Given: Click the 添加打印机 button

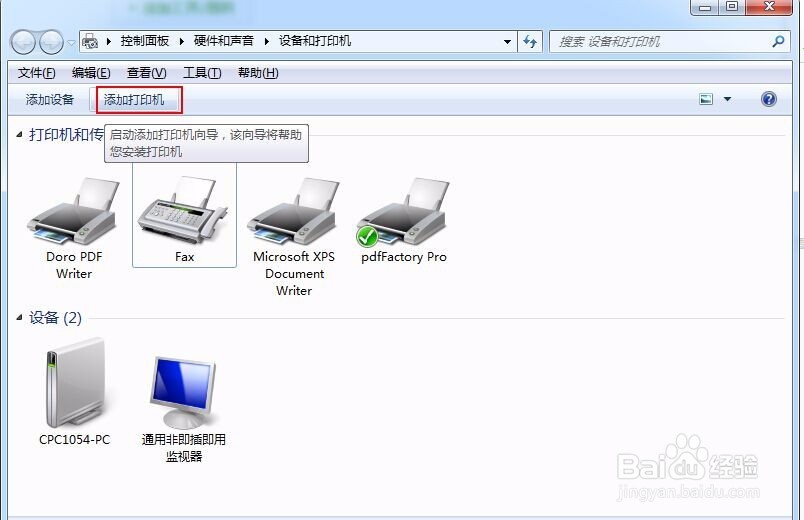Looking at the screenshot, I should click(x=134, y=99).
